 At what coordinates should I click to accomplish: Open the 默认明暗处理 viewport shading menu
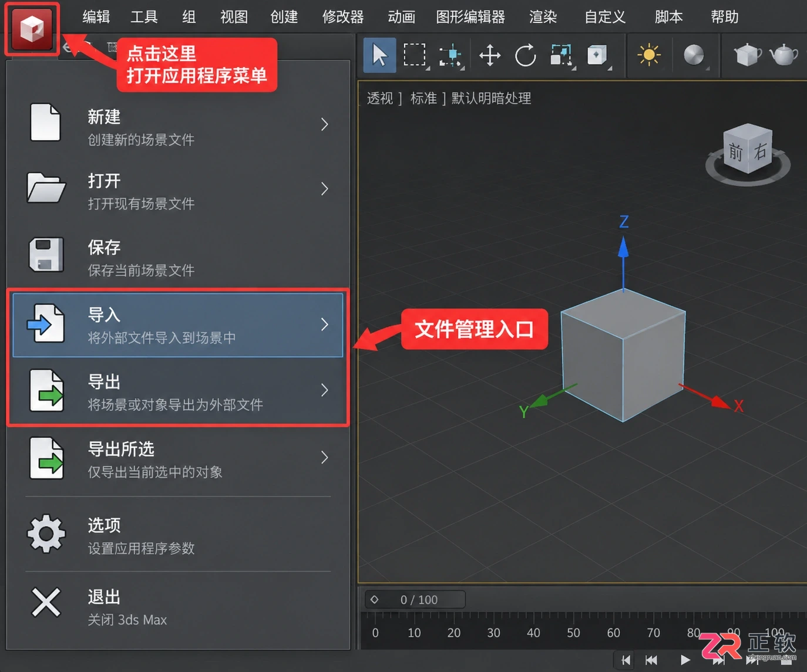pyautogui.click(x=491, y=99)
